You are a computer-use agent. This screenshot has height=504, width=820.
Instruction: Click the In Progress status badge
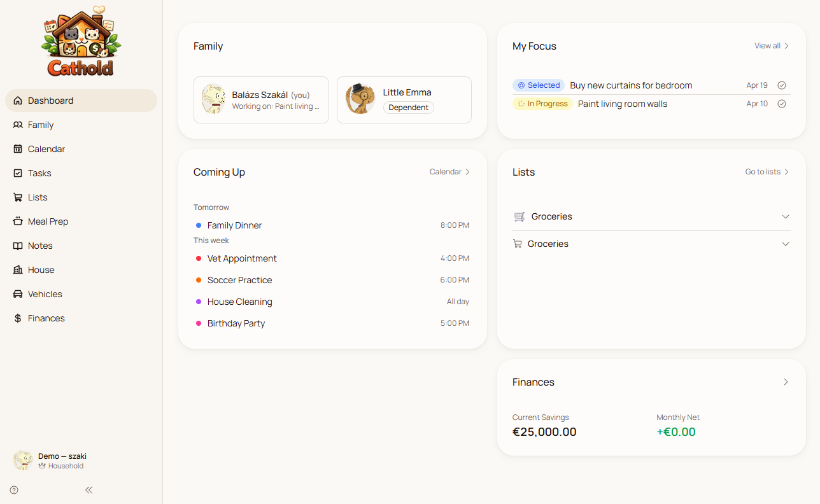[x=542, y=104]
